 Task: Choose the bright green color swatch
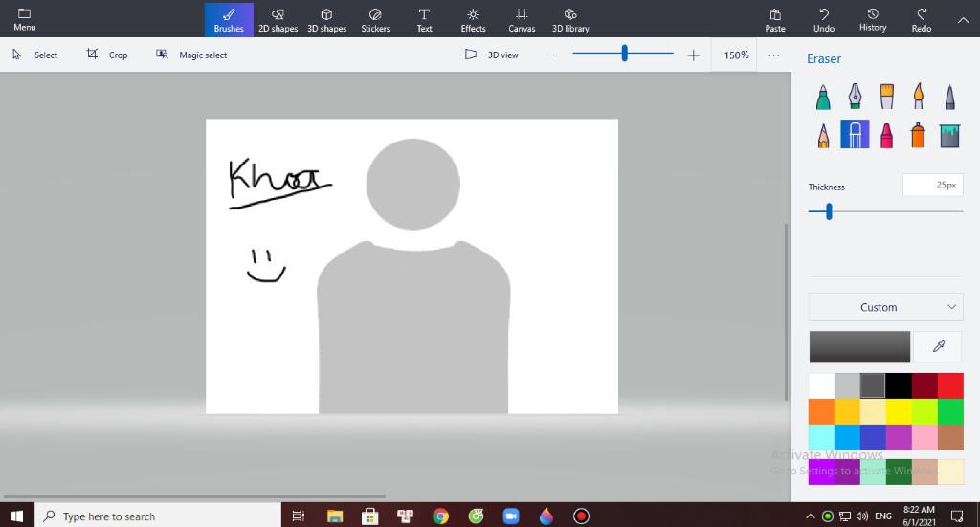pos(950,411)
